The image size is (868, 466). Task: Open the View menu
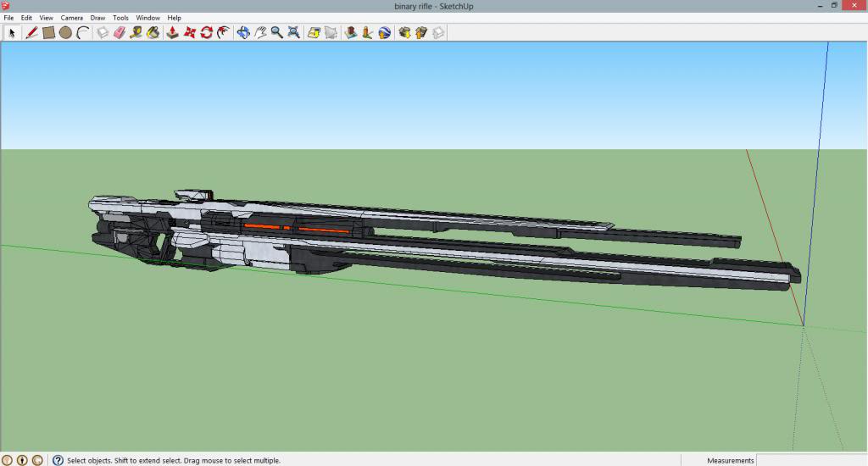(x=47, y=18)
